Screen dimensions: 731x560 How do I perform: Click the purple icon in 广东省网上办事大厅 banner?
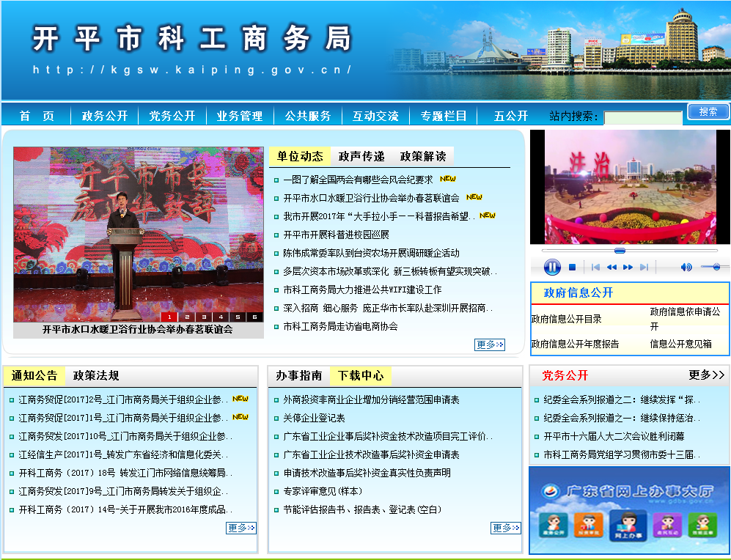667,525
